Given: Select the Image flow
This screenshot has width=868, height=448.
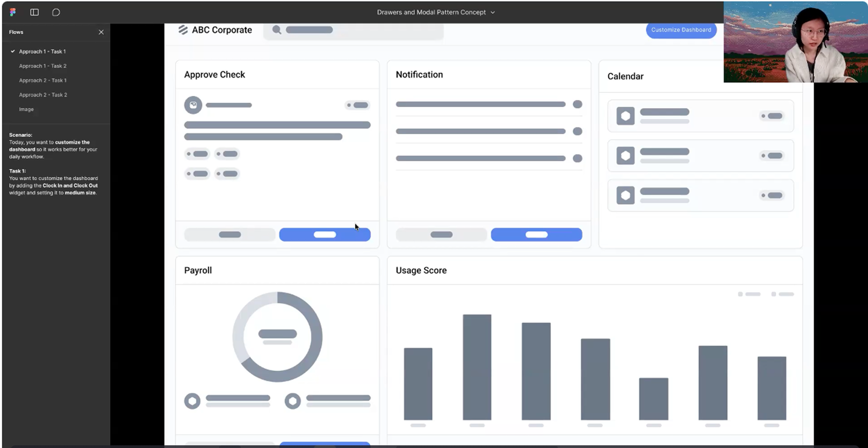Looking at the screenshot, I should pyautogui.click(x=26, y=109).
